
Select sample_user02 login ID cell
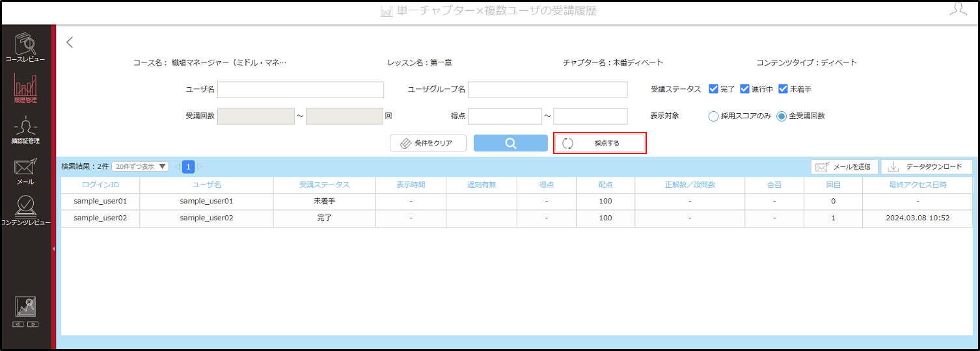[100, 218]
